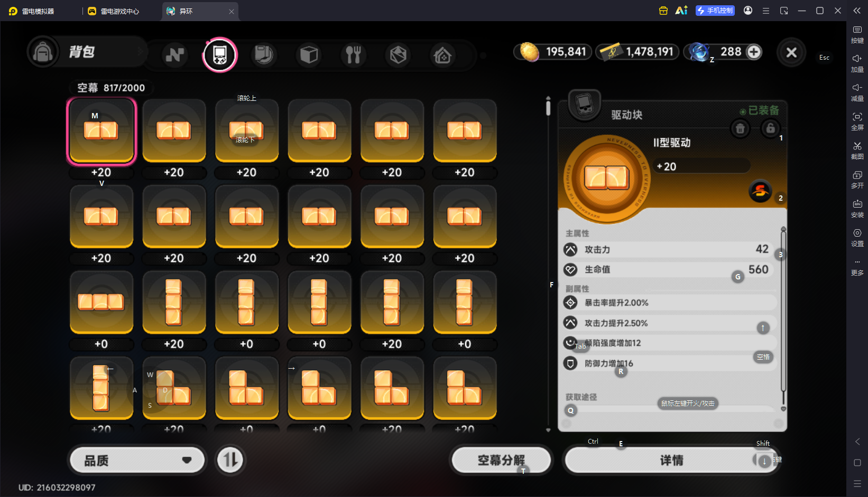Image resolution: width=868 pixels, height=497 pixels.
Task: Click the trash icon in drive block panel
Action: pyautogui.click(x=740, y=128)
